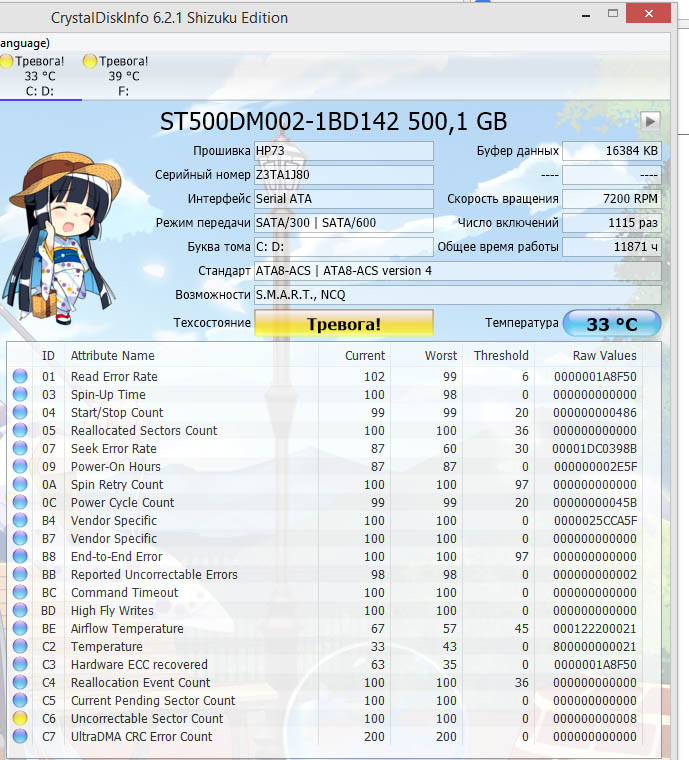Select the Reported Uncorrectable Errors attribute name
The width and height of the screenshot is (689, 760).
[154, 574]
